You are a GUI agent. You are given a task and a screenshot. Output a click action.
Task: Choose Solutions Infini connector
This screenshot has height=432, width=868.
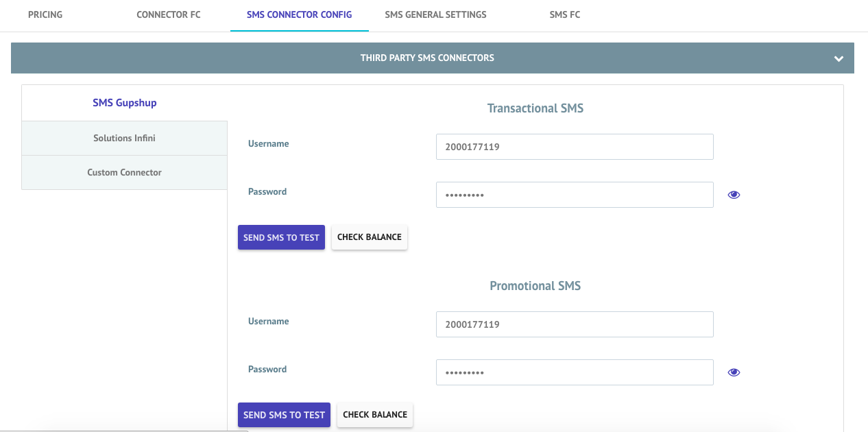125,138
